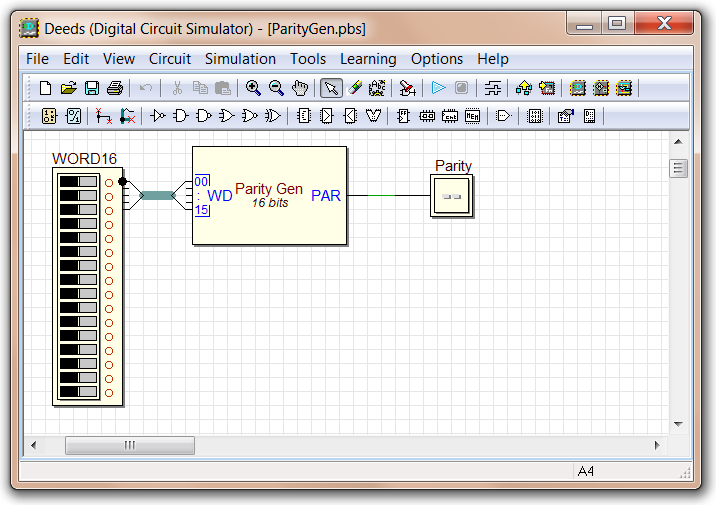Insert an inverter NOT gate
The height and width of the screenshot is (505, 716).
pos(158,116)
